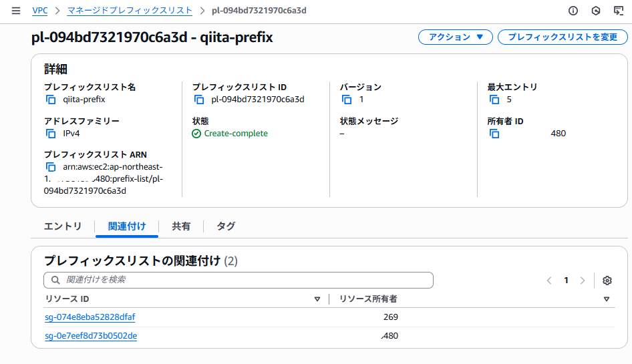Expand the アクション dropdown menu
632x364 pixels.
click(455, 37)
